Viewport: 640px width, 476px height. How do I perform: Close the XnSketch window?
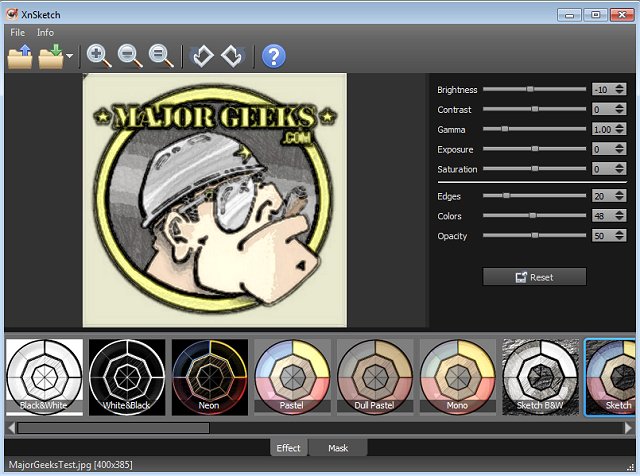[622, 15]
